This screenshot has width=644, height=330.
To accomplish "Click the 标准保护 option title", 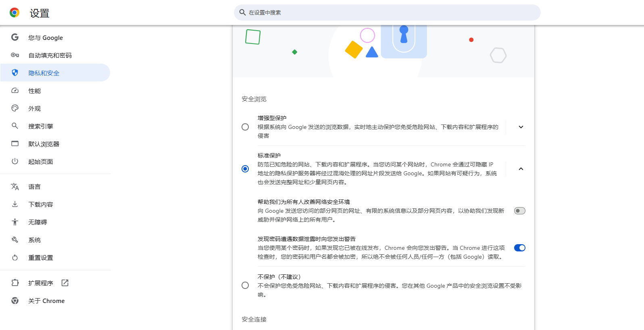I will coord(269,156).
